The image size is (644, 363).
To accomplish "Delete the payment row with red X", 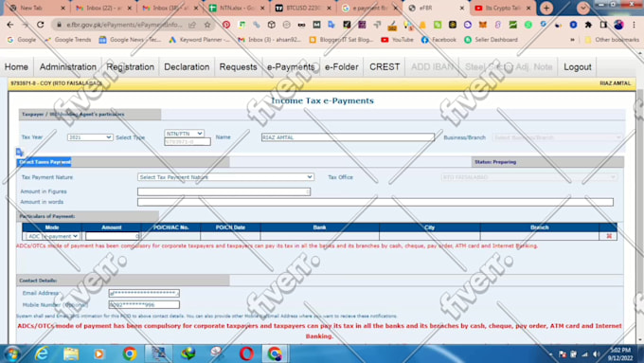I will (x=609, y=236).
